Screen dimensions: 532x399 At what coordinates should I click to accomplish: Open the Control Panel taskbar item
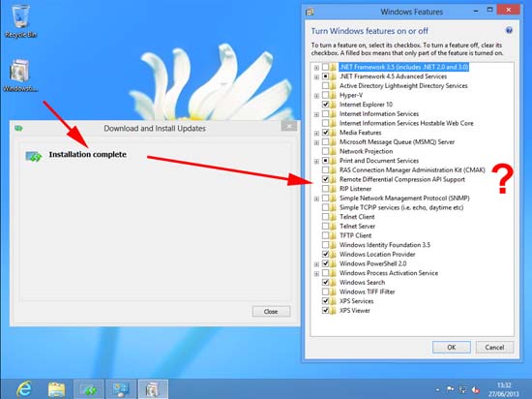click(x=121, y=389)
